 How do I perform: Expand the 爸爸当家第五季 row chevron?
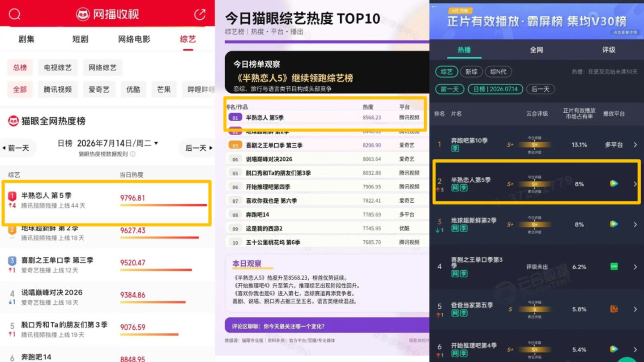tap(635, 310)
